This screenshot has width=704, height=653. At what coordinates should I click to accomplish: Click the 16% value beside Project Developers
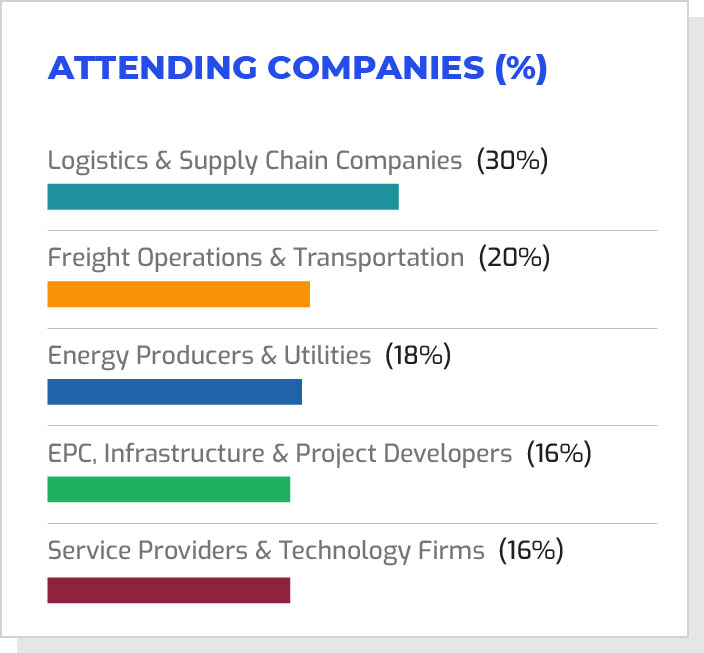(559, 453)
